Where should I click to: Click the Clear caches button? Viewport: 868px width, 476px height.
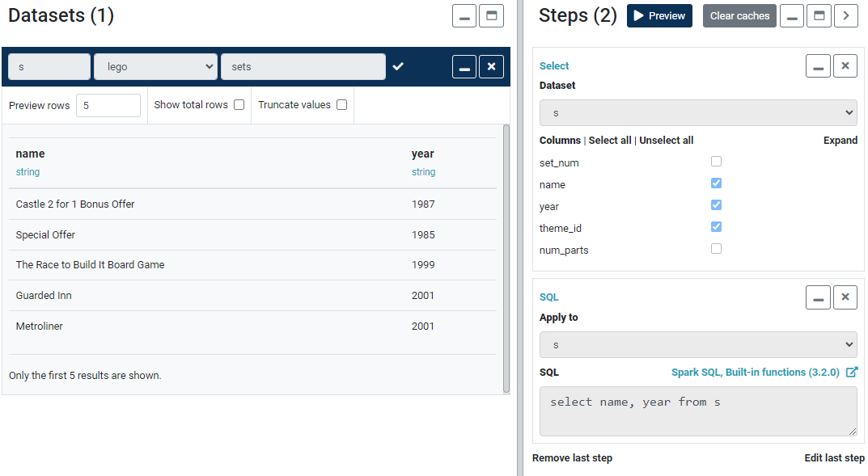point(739,15)
